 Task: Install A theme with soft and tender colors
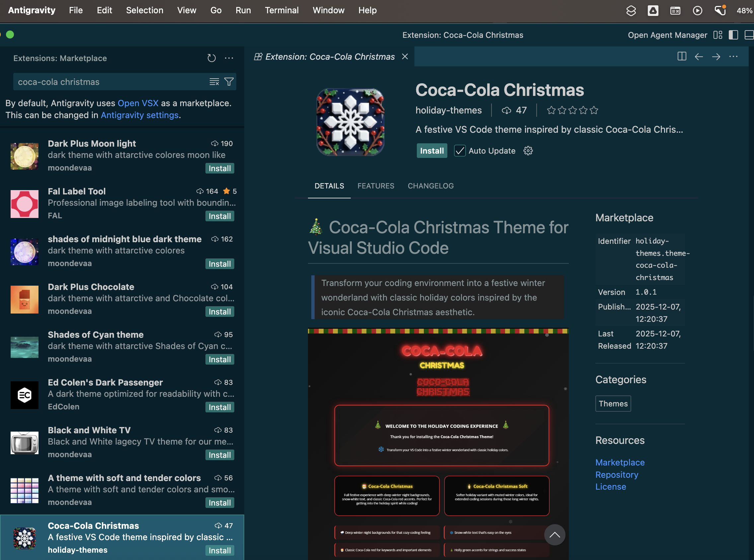[220, 503]
